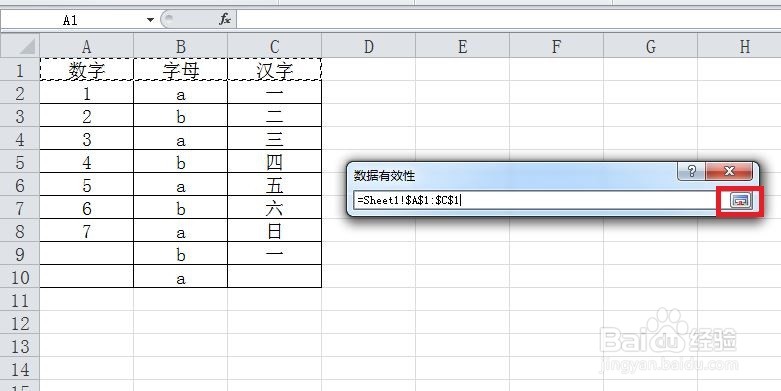Image resolution: width=781 pixels, height=391 pixels.
Task: Click cell containing 汉字
Action: coord(274,70)
